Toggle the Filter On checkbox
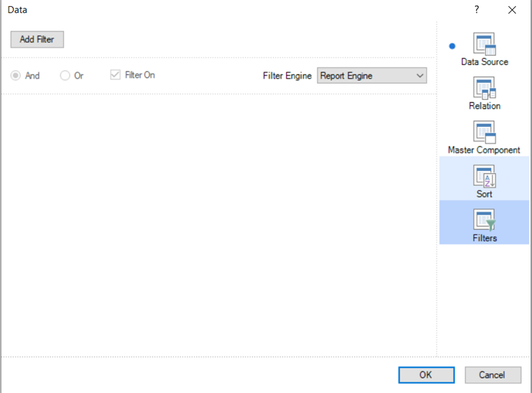 (x=115, y=74)
